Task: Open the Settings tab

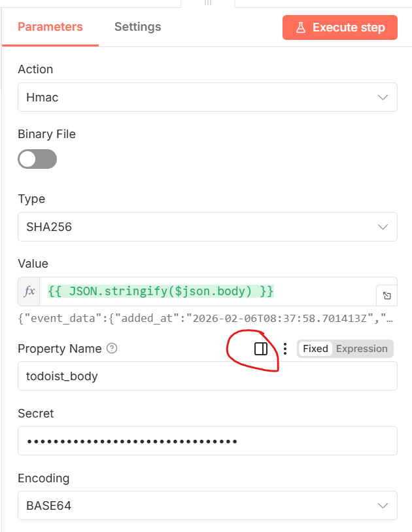Action: pyautogui.click(x=137, y=27)
